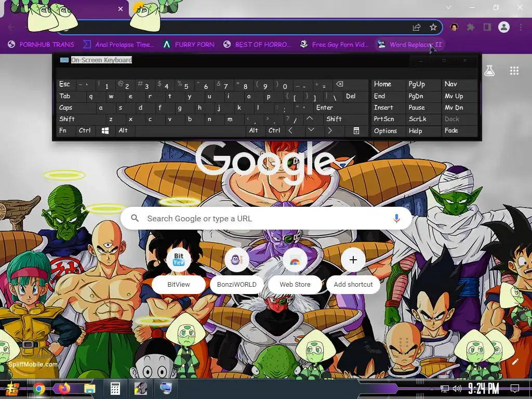Open Word Replacer II bookmark
This screenshot has height=399, width=532.
(410, 45)
